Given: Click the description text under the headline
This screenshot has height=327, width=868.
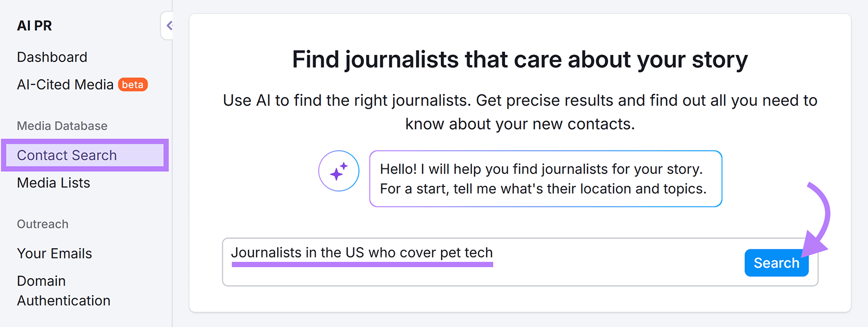Looking at the screenshot, I should click(x=520, y=111).
